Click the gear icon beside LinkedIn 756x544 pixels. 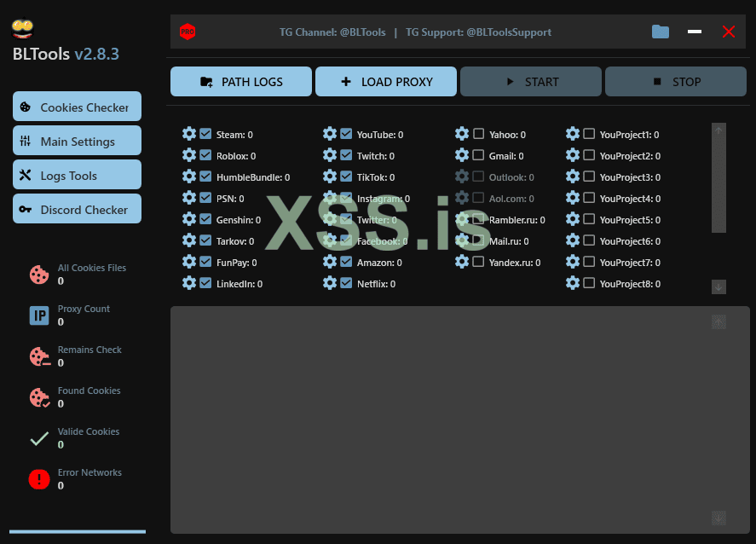pyautogui.click(x=189, y=283)
